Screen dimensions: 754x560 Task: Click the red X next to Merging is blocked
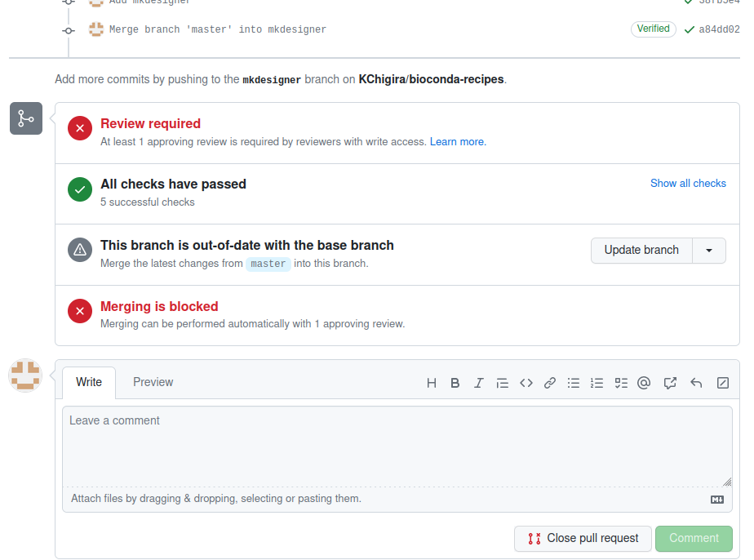[x=80, y=311]
